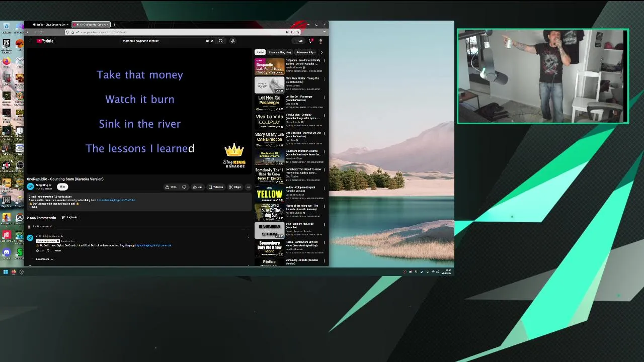Open the Sing King app link in the pinned comment
Viewport: 644px width, 362px height.
pyautogui.click(x=153, y=245)
